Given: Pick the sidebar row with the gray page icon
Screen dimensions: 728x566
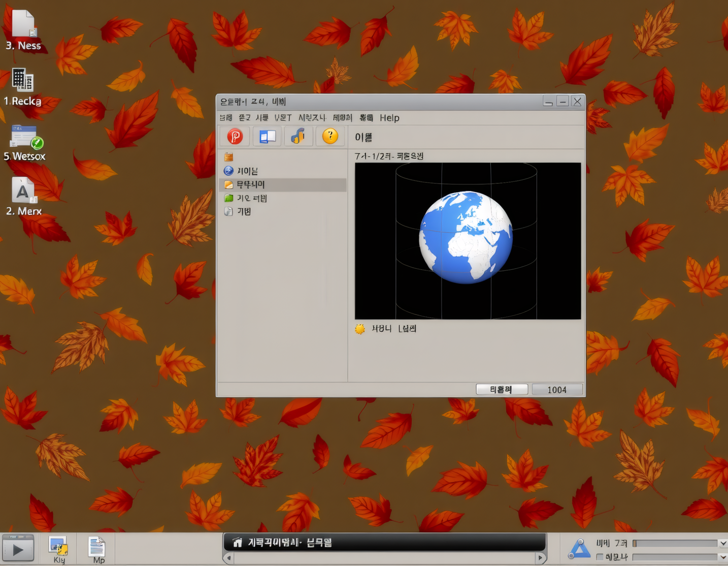Looking at the screenshot, I should tap(283, 211).
